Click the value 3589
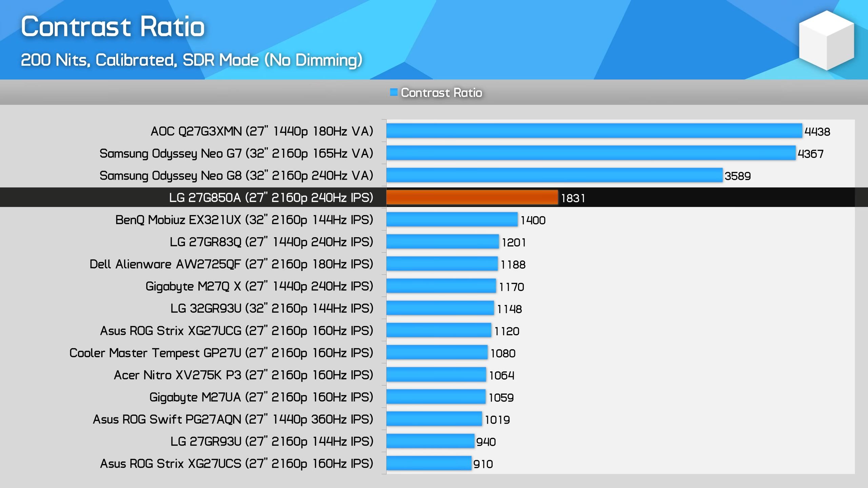The image size is (868, 488). 737,176
